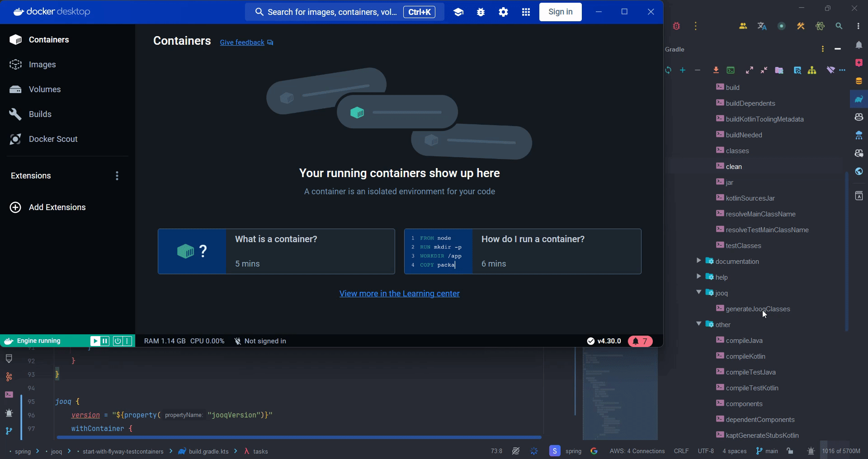Viewport: 868px width, 459px height.
Task: Expand all nodes in Gradle tree
Action: (x=750, y=70)
